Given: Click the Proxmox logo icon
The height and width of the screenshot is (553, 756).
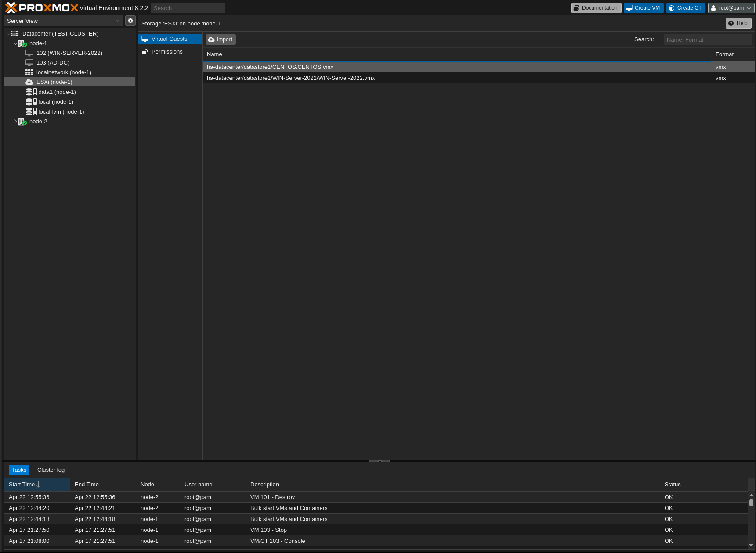Looking at the screenshot, I should click(x=11, y=8).
